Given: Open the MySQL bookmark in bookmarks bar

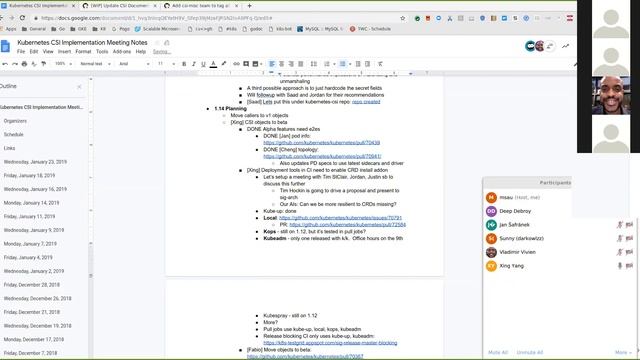Looking at the screenshot, I should [x=320, y=29].
